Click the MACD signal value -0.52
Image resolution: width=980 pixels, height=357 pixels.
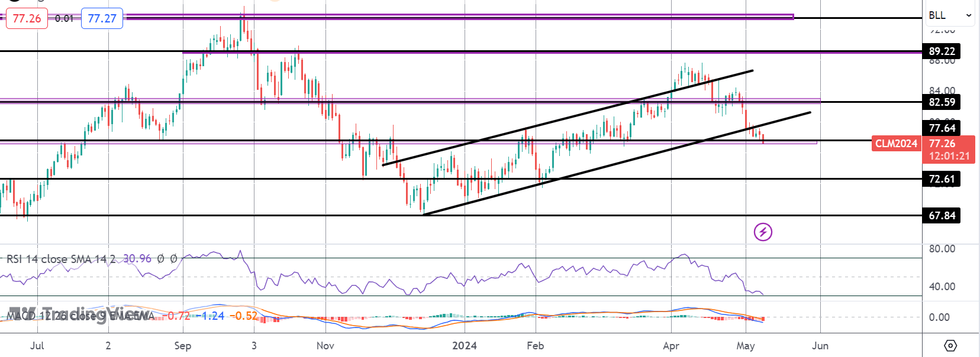[243, 316]
